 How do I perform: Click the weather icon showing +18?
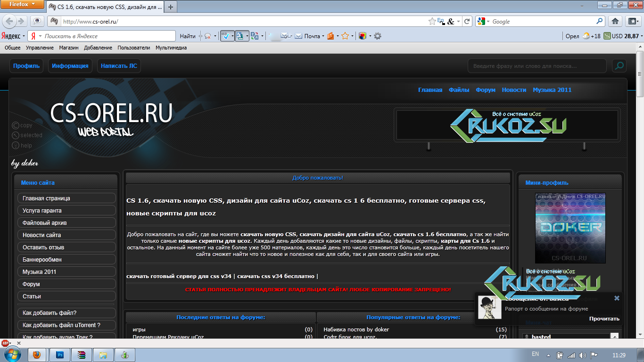[586, 36]
